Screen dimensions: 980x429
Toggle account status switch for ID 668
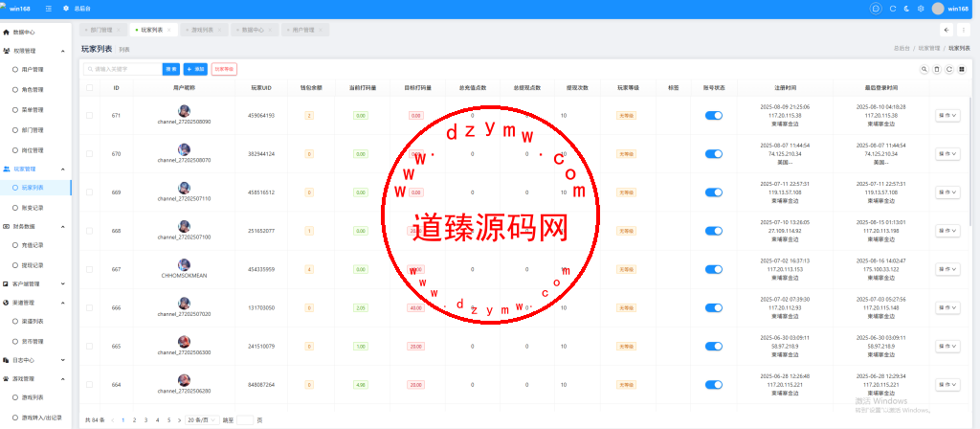[714, 231]
